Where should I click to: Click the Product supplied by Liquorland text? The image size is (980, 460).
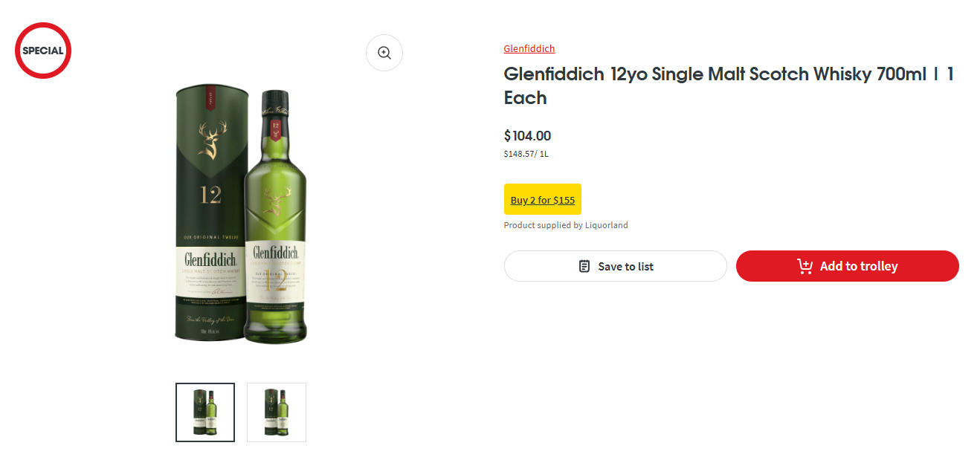(x=565, y=225)
